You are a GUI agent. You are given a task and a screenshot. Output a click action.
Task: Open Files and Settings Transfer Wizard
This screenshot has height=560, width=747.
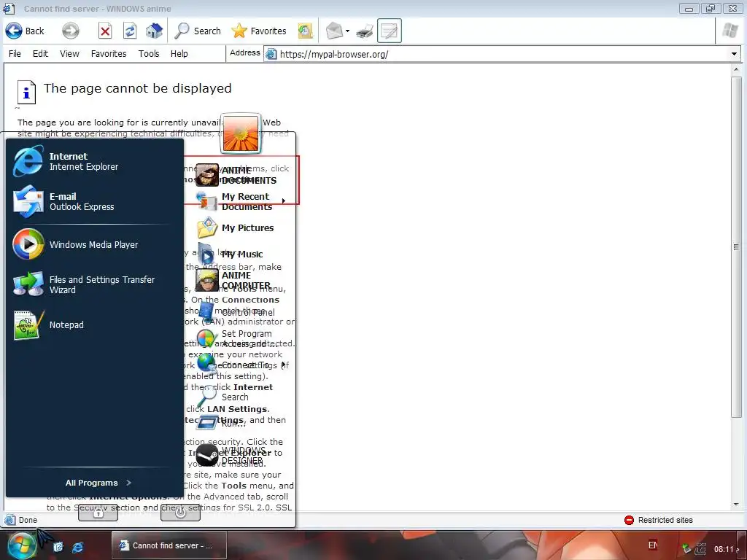[x=94, y=284]
